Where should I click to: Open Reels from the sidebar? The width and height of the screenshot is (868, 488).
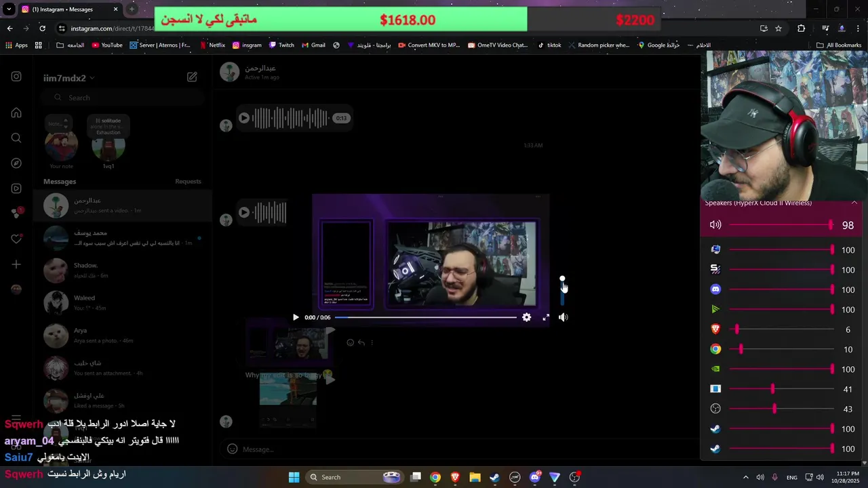click(x=16, y=188)
